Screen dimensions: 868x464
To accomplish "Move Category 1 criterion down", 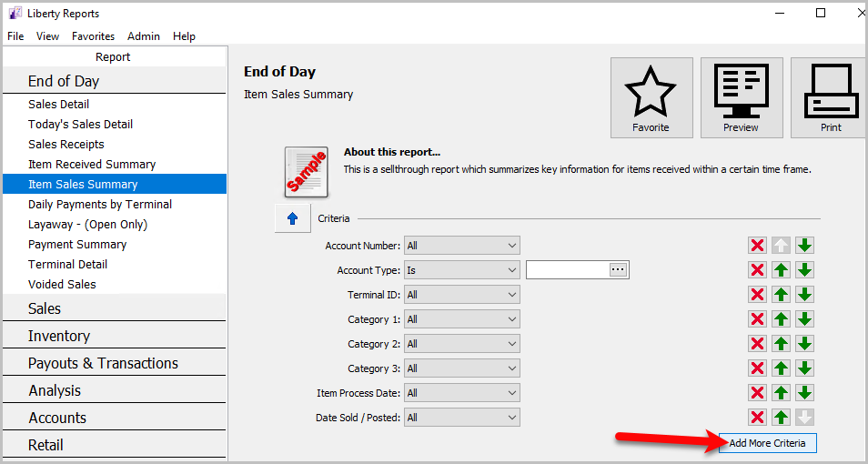I will click(805, 319).
